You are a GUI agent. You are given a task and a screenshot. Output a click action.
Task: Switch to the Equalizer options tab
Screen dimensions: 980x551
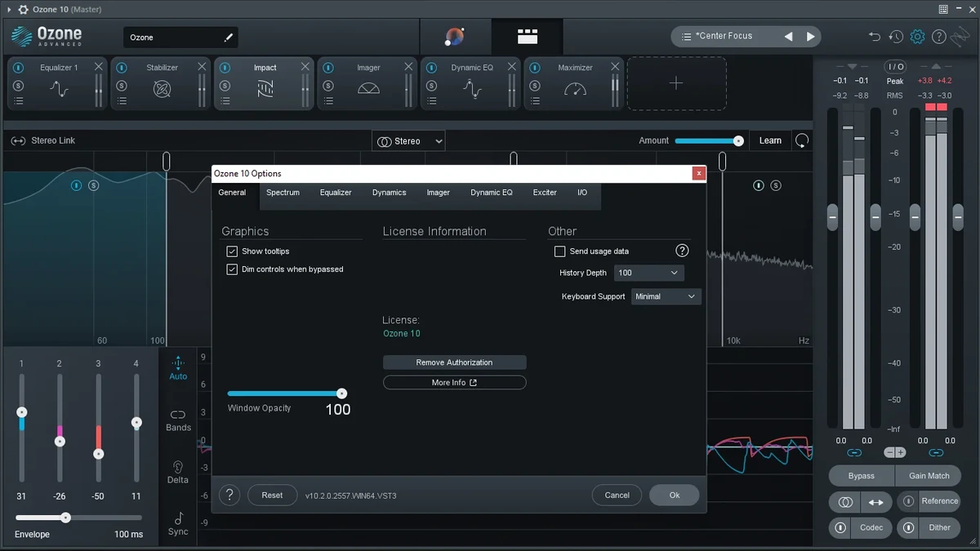336,193
